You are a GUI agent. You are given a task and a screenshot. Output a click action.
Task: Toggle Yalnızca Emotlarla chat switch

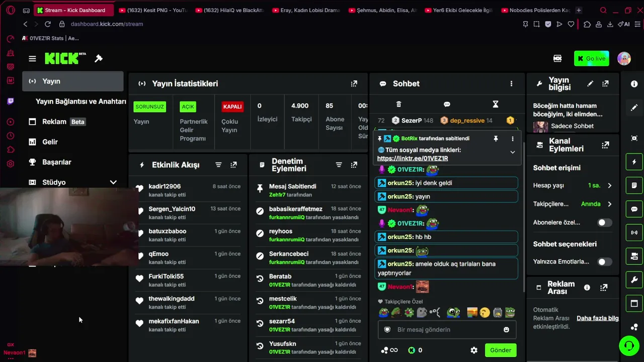tap(605, 261)
